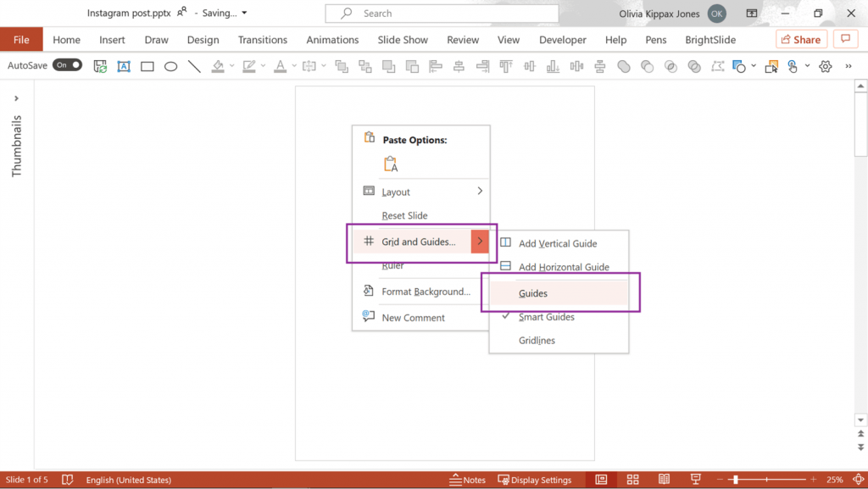Click New Comment in context menu
Image resolution: width=868 pixels, height=489 pixels.
420,318
